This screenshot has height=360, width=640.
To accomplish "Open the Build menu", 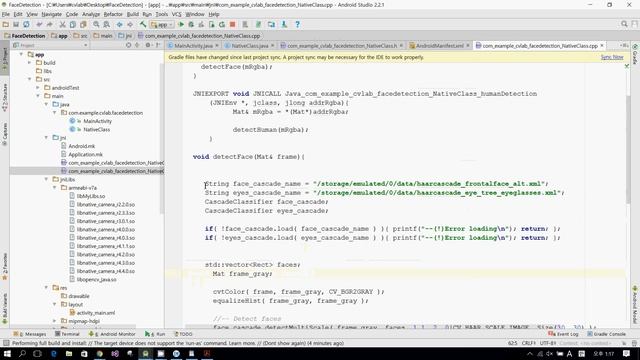I will [133, 14].
